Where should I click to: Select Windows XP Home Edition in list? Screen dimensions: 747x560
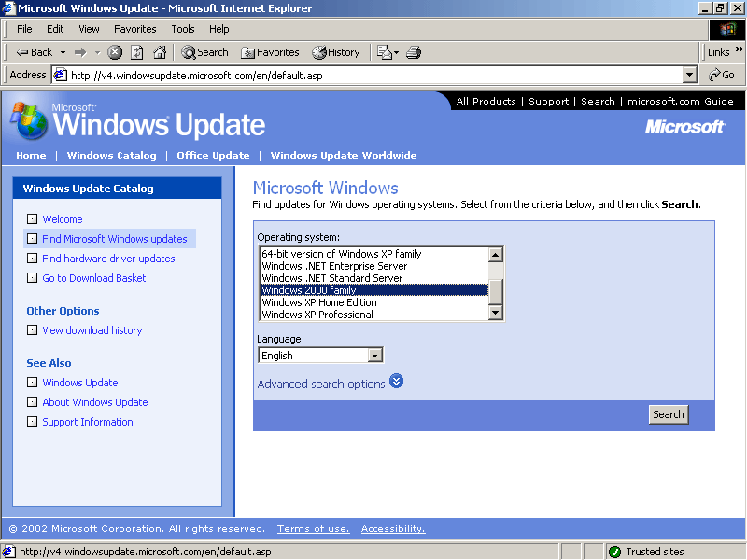tap(319, 302)
